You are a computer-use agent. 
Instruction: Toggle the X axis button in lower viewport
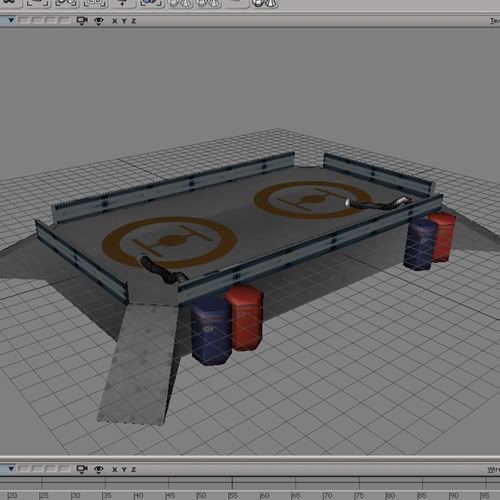tap(115, 469)
